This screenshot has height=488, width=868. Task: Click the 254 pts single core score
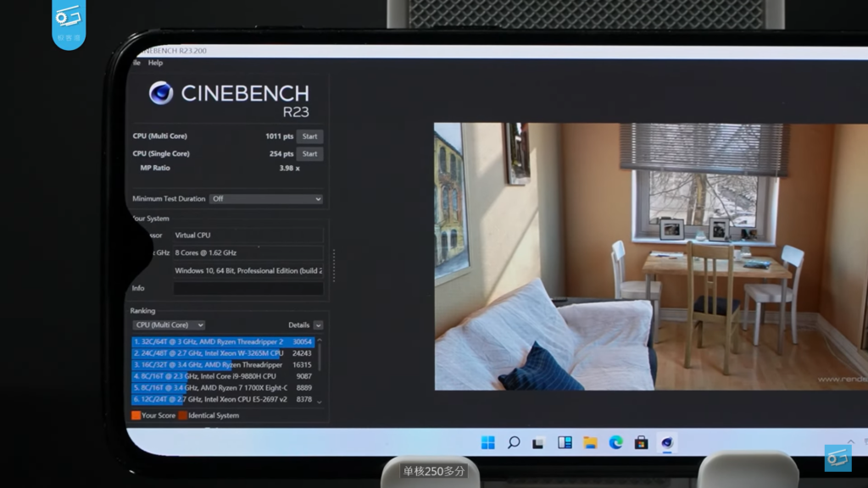[281, 154]
